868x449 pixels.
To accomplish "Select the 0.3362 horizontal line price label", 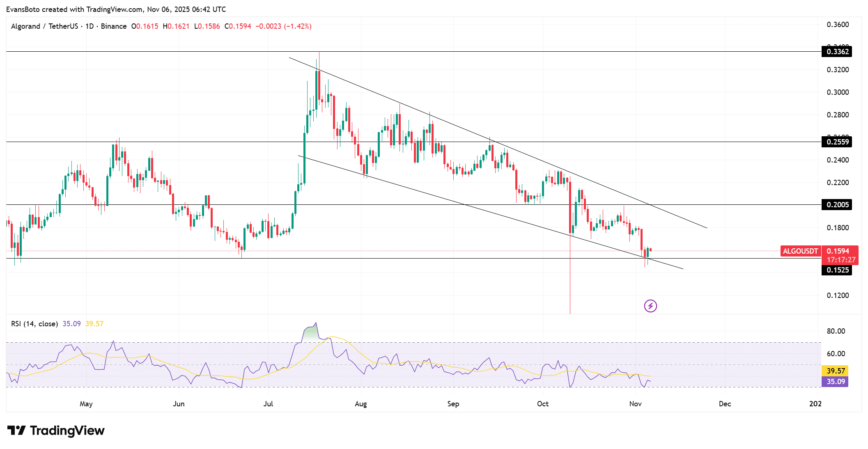I will click(x=837, y=52).
